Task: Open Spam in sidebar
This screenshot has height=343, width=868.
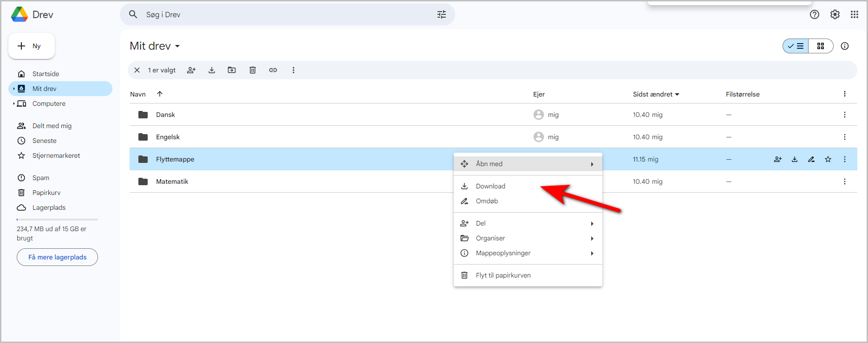Action: (60, 178)
